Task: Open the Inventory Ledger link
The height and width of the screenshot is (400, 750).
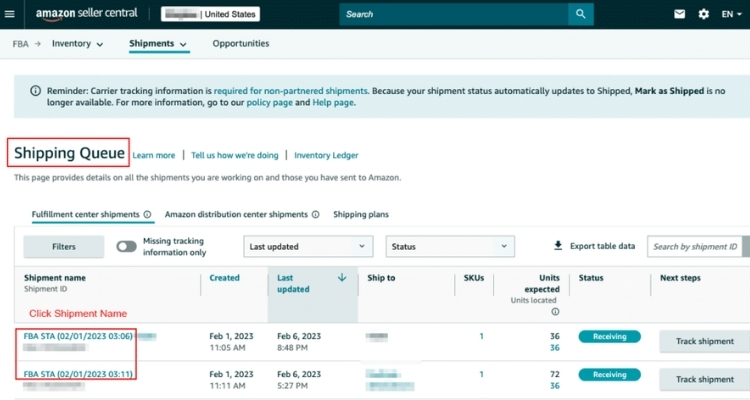Action: [326, 155]
